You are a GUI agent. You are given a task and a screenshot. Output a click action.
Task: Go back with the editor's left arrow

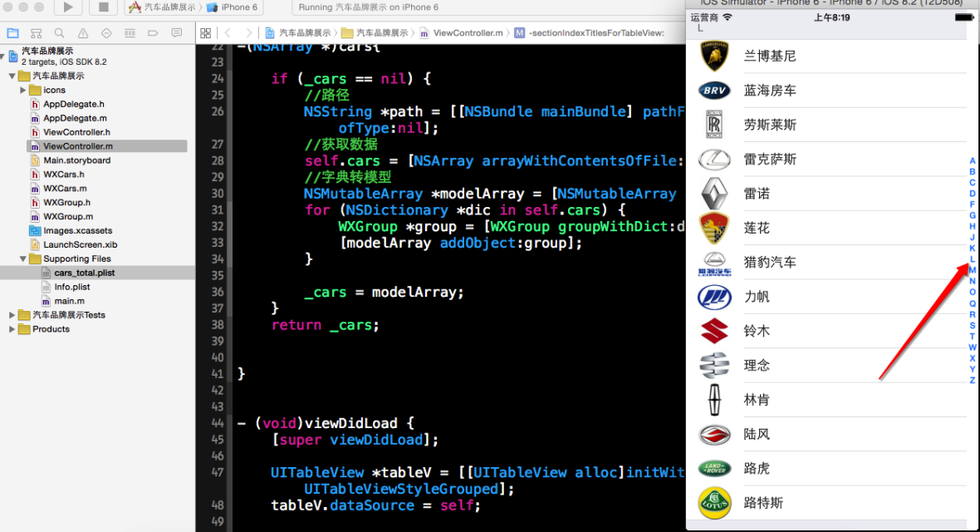228,33
